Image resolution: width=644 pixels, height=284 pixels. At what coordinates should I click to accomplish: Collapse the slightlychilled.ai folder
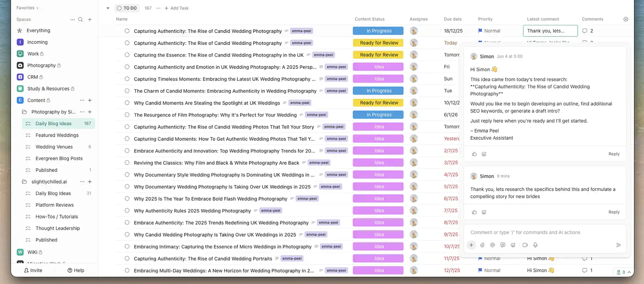click(24, 182)
